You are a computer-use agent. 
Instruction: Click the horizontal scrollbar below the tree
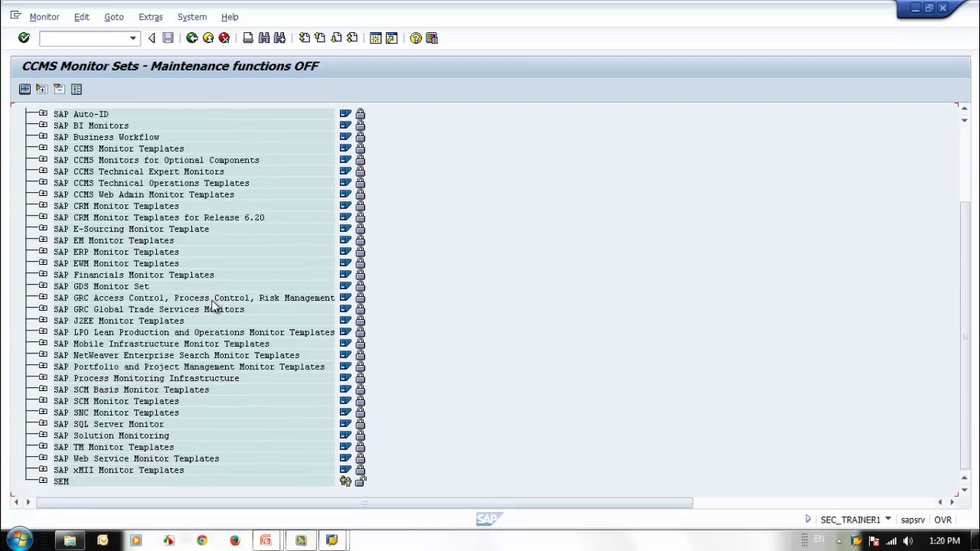click(x=364, y=503)
